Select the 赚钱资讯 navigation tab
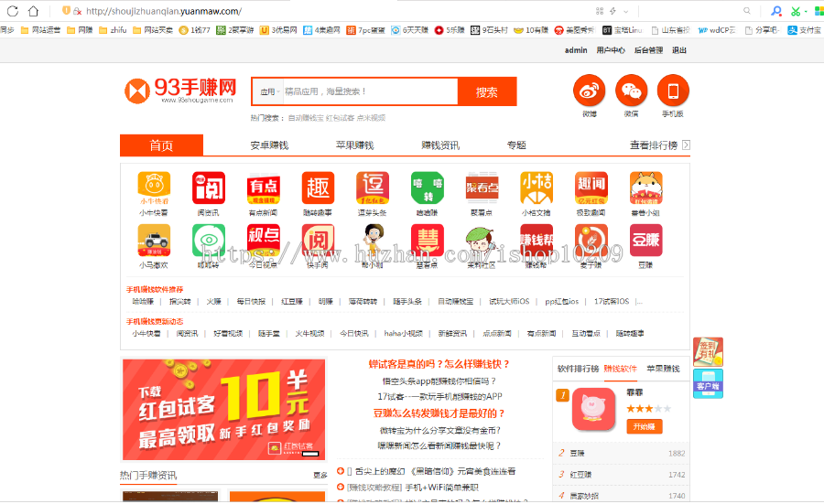 click(x=440, y=145)
